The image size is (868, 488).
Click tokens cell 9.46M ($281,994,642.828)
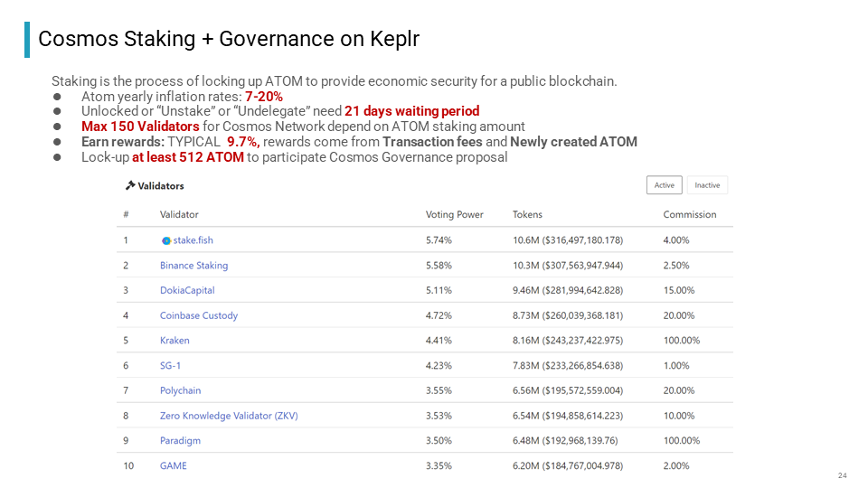(x=568, y=290)
